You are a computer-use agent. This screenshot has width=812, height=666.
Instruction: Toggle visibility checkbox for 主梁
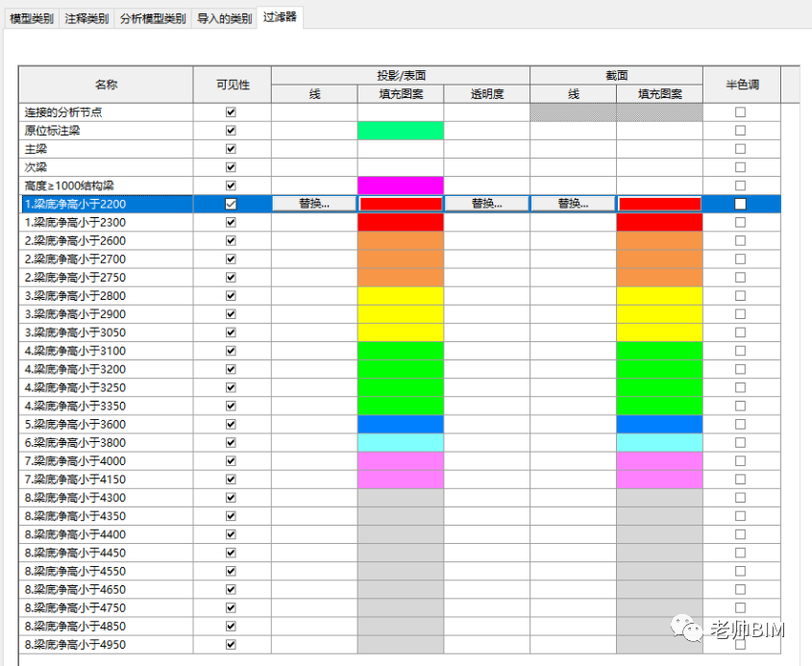[x=231, y=149]
